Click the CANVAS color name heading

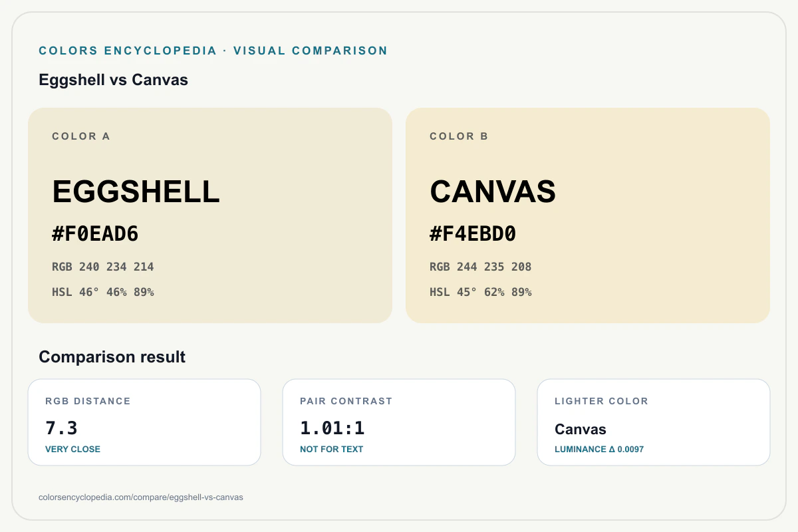coord(493,192)
